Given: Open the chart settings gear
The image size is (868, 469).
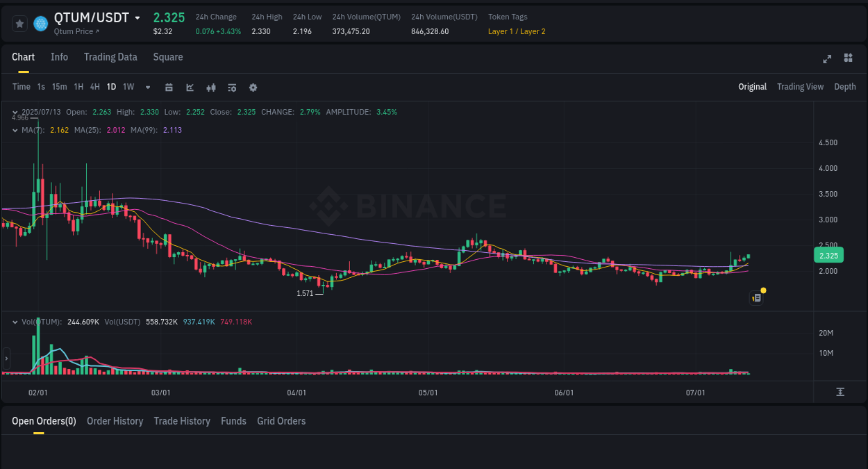Looking at the screenshot, I should click(x=253, y=87).
